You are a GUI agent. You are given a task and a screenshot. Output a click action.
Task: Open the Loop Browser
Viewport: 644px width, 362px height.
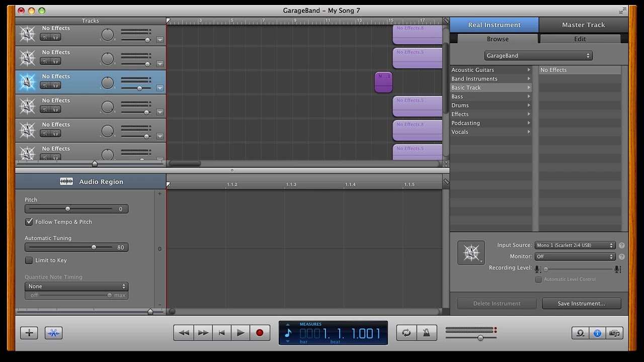[580, 333]
